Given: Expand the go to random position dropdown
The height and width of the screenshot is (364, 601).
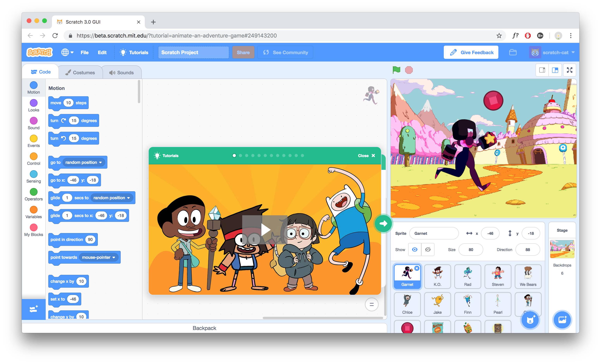Looking at the screenshot, I should [100, 162].
